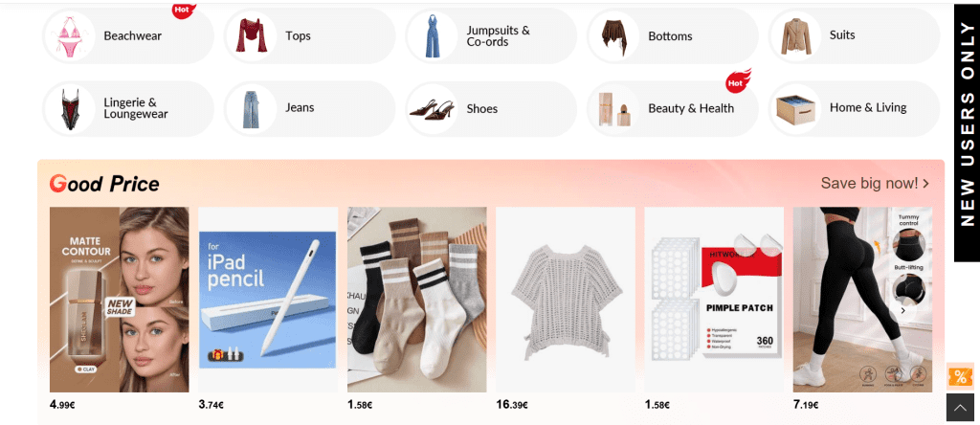Open the Shoes category heels icon
Image resolution: width=980 pixels, height=425 pixels.
[x=432, y=108]
